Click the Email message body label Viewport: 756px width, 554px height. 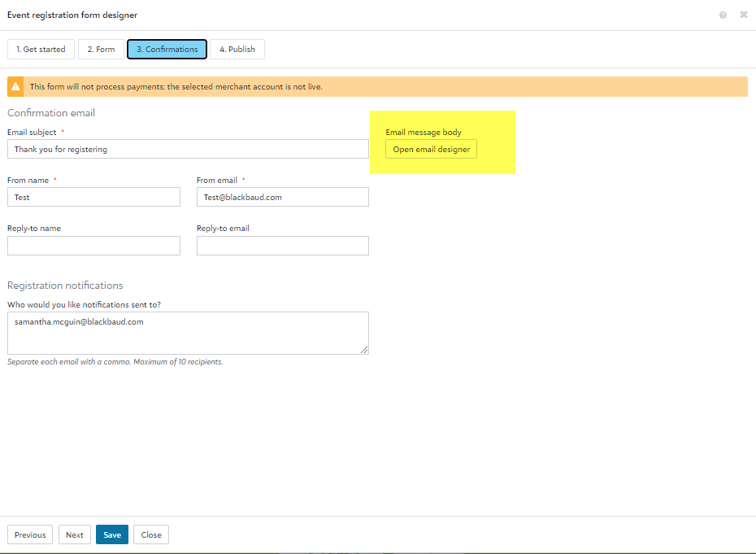click(x=424, y=133)
